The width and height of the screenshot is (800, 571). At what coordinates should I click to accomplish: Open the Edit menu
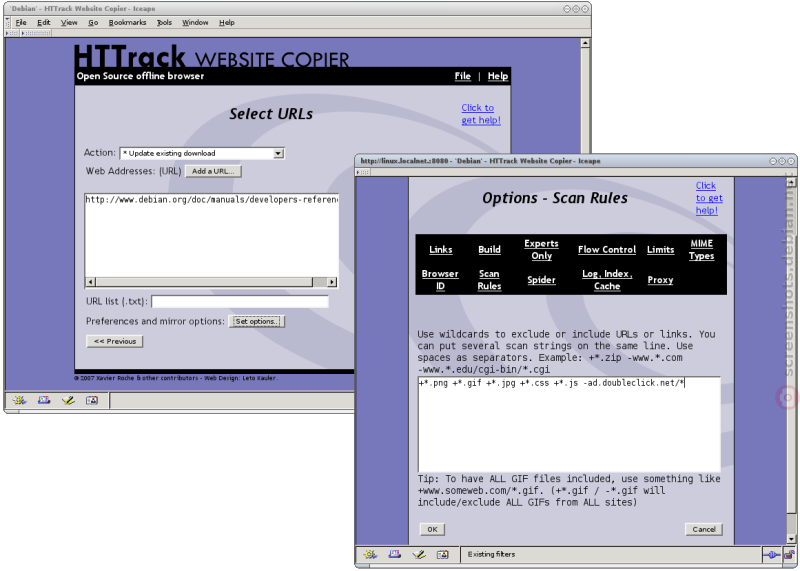pos(43,22)
